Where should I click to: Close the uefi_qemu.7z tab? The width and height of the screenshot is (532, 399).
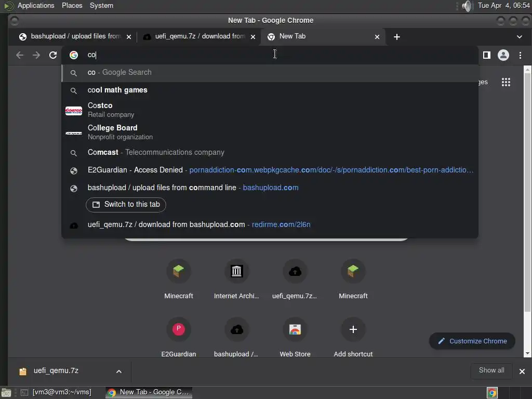pyautogui.click(x=253, y=37)
